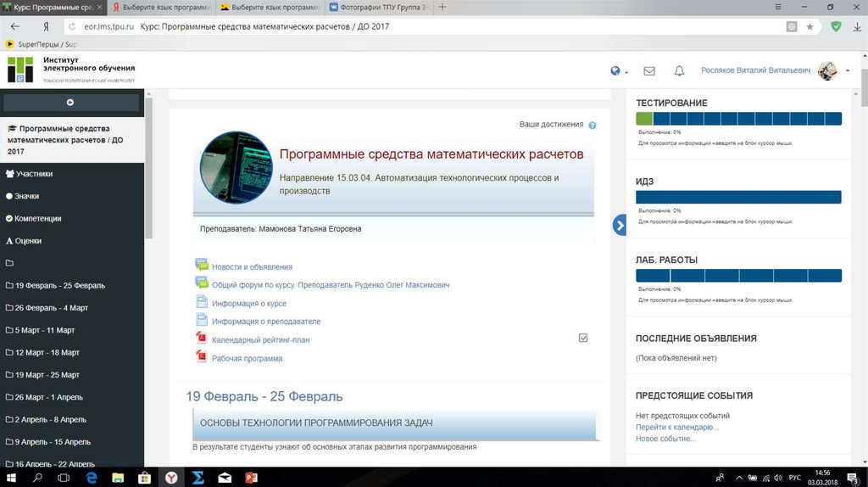Open the Участники sidebar menu item

click(34, 174)
